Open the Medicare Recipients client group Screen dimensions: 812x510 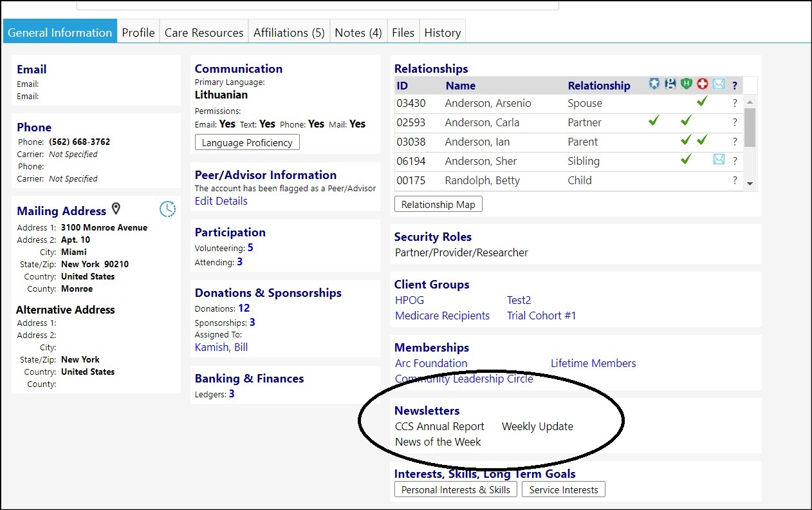(442, 316)
